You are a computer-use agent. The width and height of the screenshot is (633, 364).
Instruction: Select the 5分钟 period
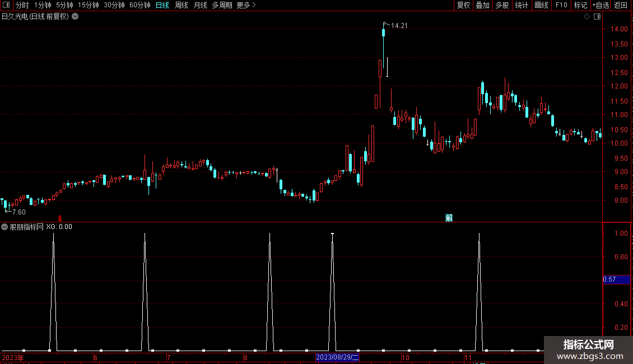click(64, 5)
